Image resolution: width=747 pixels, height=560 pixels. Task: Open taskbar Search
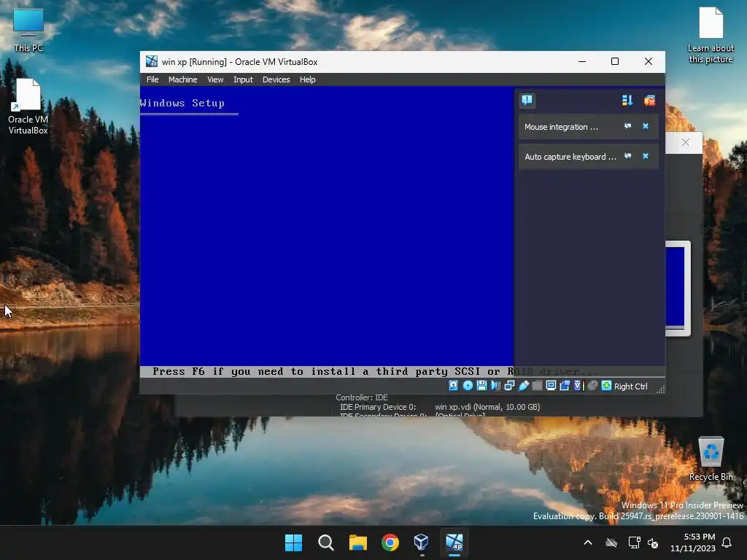[326, 542]
